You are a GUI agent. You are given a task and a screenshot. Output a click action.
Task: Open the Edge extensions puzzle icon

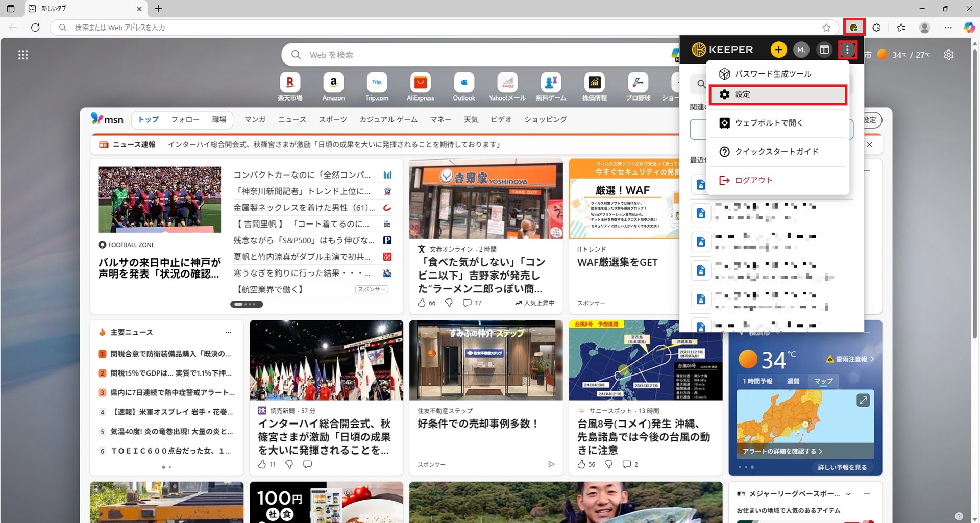876,28
